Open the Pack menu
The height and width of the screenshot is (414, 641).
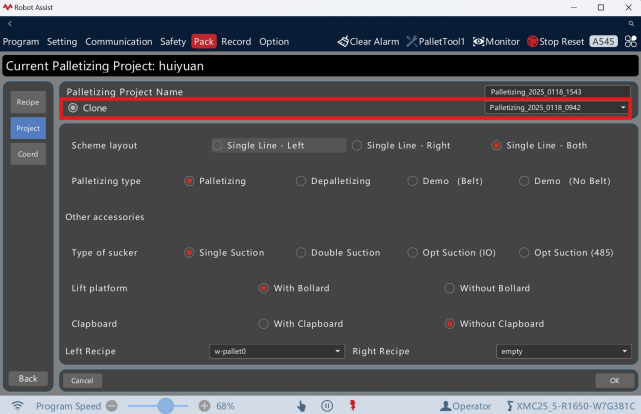pyautogui.click(x=204, y=42)
